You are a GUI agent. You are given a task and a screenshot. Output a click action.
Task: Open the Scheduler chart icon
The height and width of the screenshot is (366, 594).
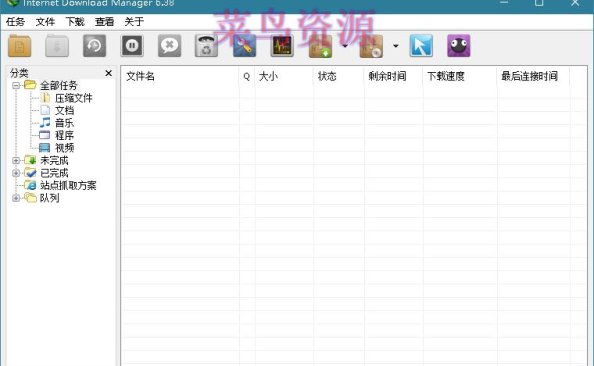pos(282,46)
